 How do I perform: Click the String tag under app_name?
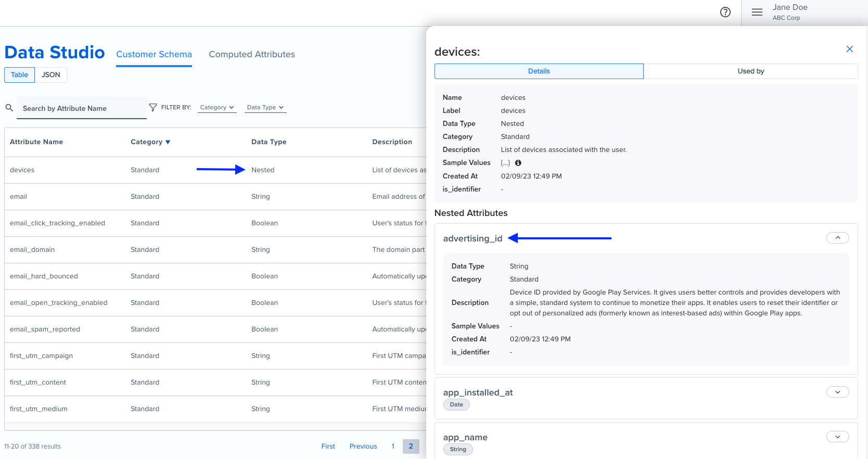coord(458,449)
